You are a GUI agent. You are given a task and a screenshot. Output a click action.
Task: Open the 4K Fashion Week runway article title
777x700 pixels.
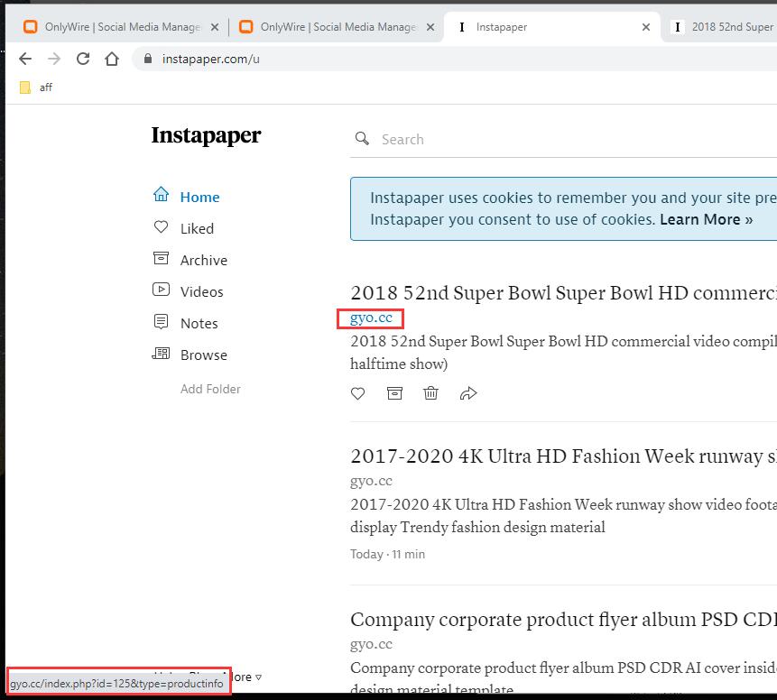pyautogui.click(x=563, y=456)
